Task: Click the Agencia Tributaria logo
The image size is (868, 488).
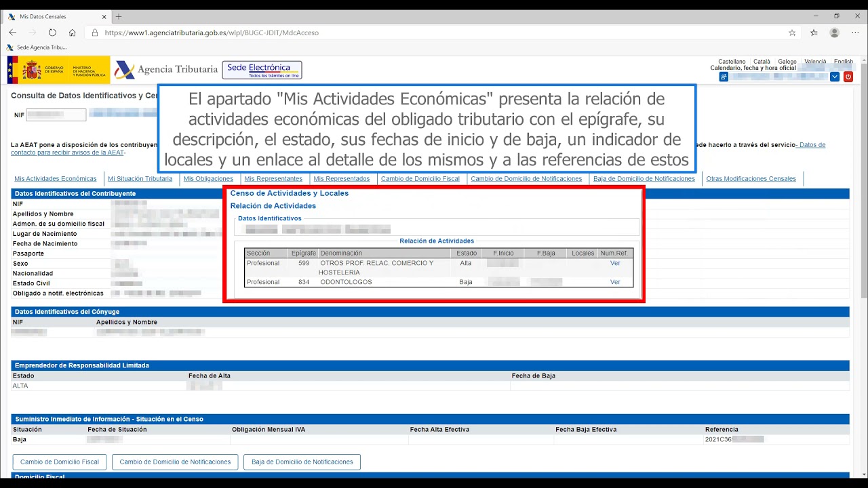Action: pos(166,69)
